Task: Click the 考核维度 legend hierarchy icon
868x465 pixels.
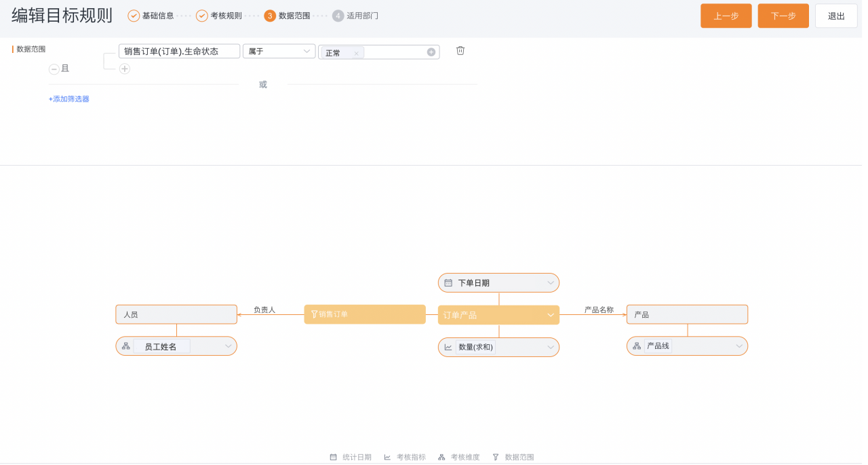Action: point(441,458)
